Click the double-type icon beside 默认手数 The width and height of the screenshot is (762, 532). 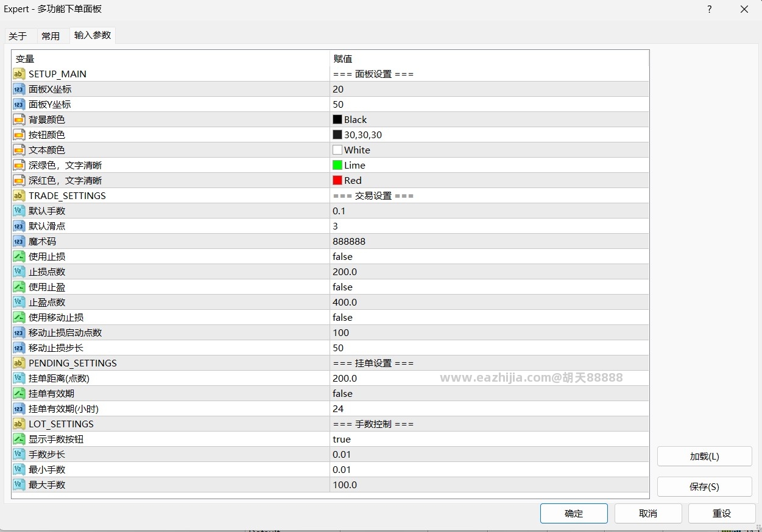click(x=19, y=211)
